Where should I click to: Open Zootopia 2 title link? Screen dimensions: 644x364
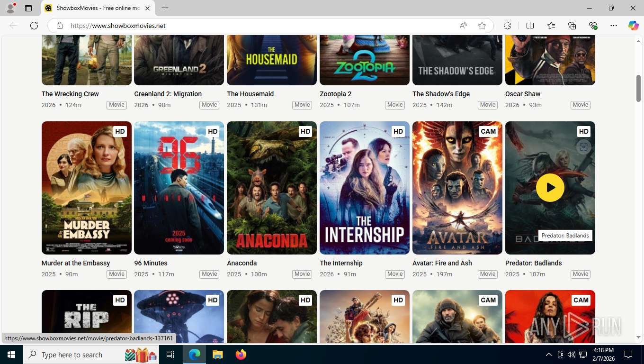tap(336, 94)
